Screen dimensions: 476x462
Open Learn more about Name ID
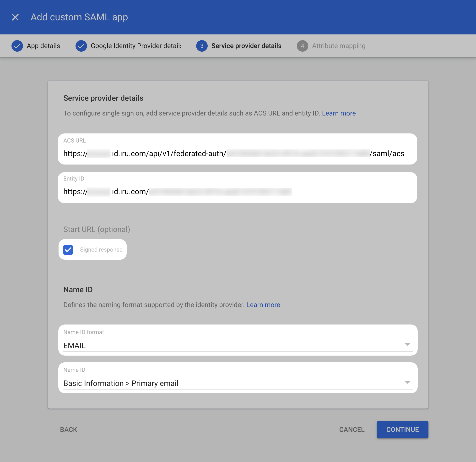pos(263,305)
